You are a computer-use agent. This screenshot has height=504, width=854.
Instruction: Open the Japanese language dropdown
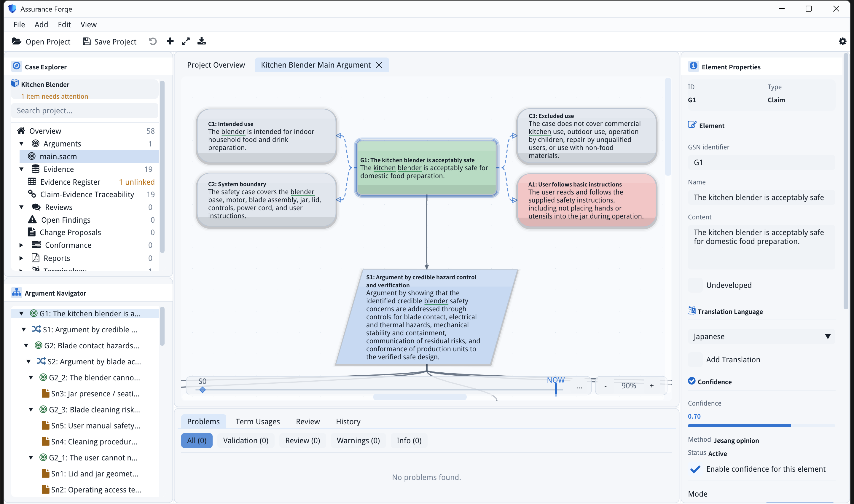(x=761, y=336)
